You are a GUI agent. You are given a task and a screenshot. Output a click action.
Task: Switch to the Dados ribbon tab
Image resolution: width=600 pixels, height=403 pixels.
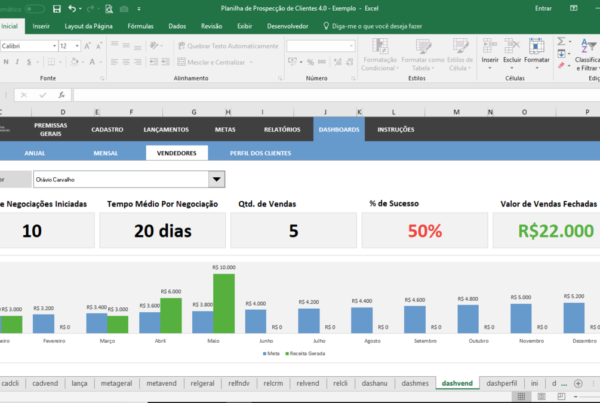[x=177, y=26]
